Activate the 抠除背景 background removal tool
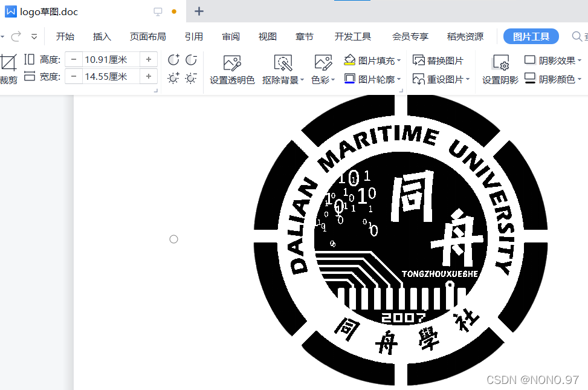This screenshot has height=390, width=588. coord(282,68)
